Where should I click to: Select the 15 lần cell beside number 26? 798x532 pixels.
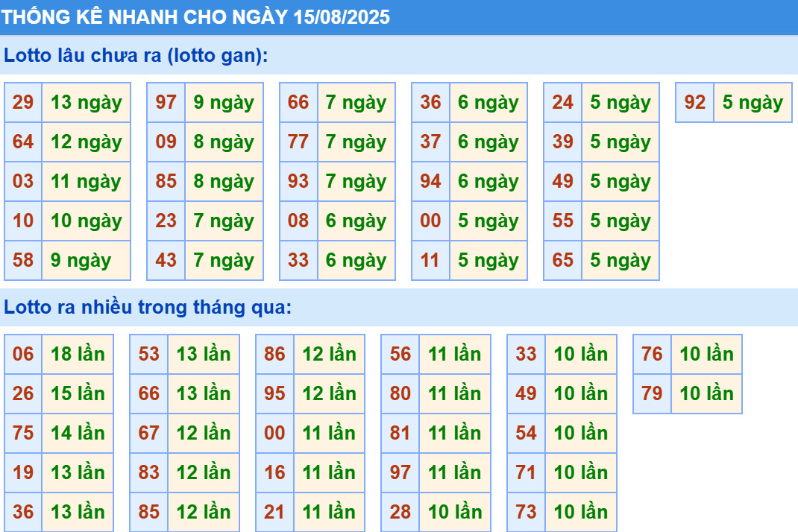[78, 393]
